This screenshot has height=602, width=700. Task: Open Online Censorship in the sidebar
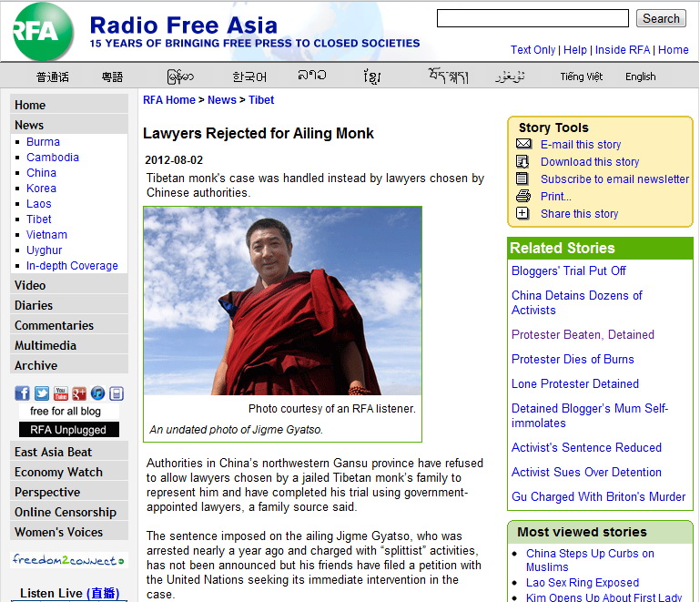coord(69,512)
